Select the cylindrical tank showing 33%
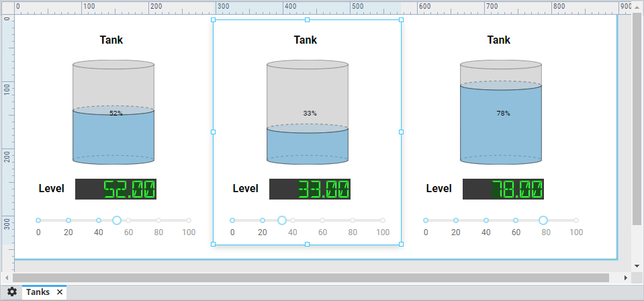This screenshot has height=301, width=644. [x=308, y=112]
